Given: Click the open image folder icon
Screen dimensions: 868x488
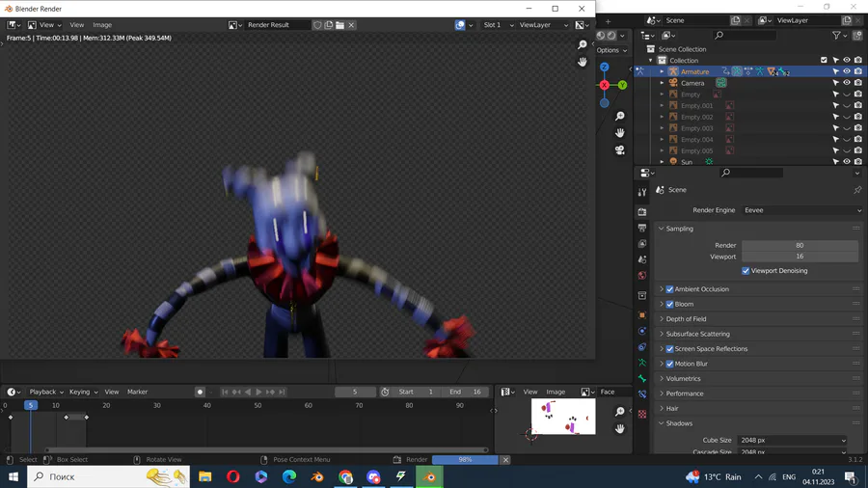Looking at the screenshot, I should tap(339, 25).
